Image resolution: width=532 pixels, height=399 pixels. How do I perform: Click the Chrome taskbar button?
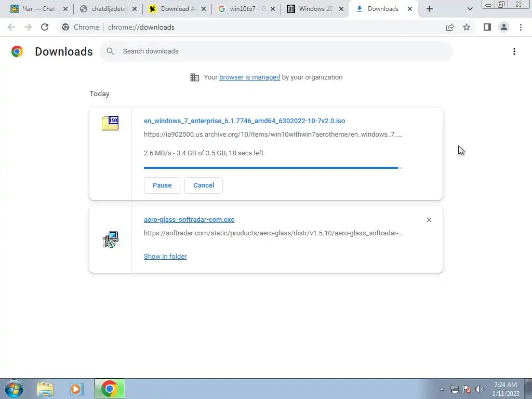click(x=109, y=389)
